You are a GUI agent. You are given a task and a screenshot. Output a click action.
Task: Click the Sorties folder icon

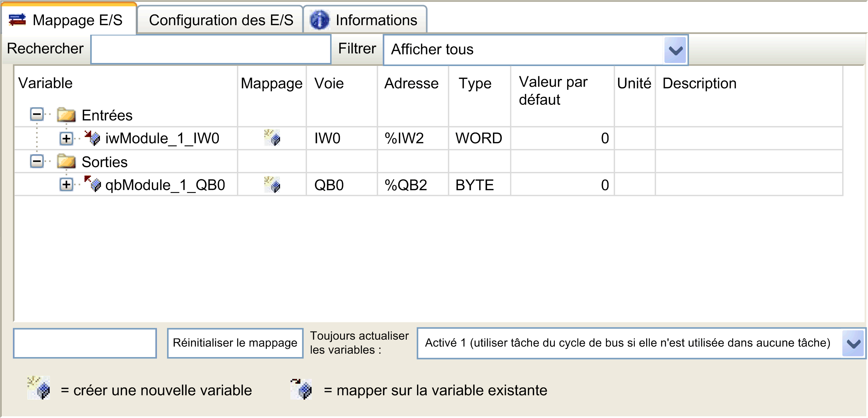coord(66,161)
